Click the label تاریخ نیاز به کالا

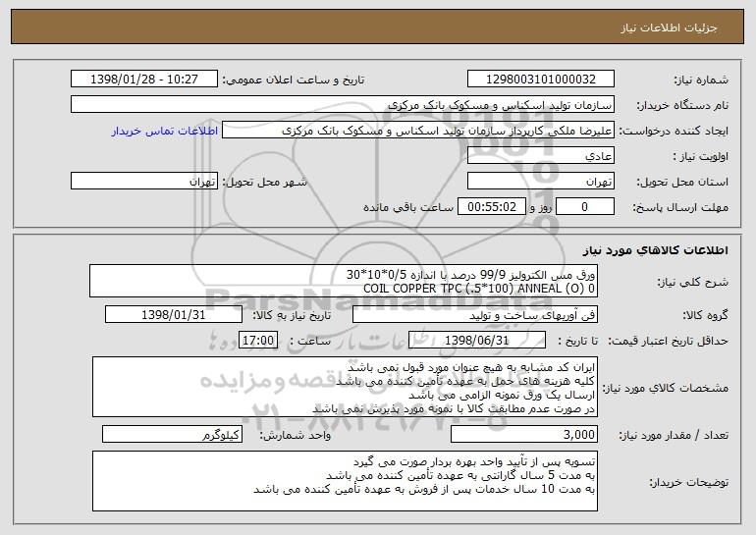pos(292,315)
